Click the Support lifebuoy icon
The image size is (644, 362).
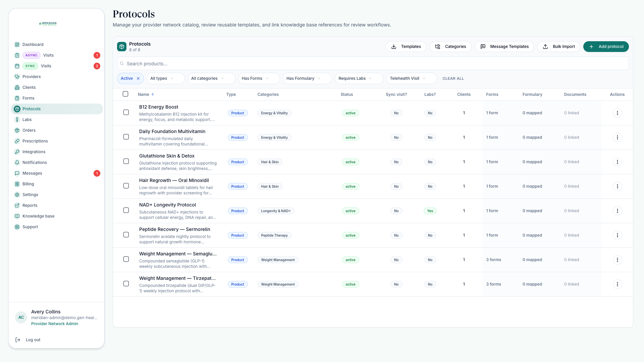[17, 227]
